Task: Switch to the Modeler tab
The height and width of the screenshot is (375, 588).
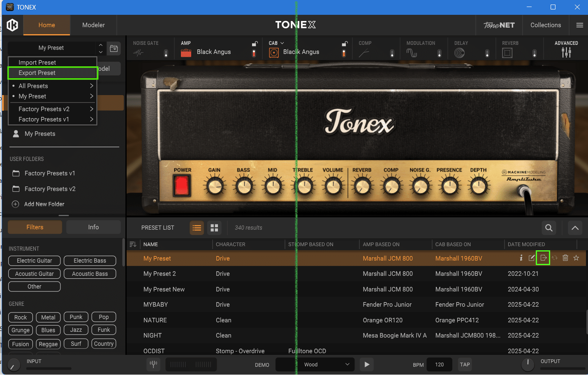Action: (x=93, y=25)
